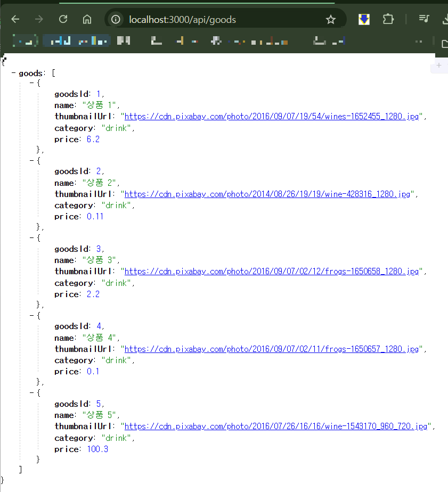
Task: Collapse the object with goodsId 1
Action: (x=32, y=83)
